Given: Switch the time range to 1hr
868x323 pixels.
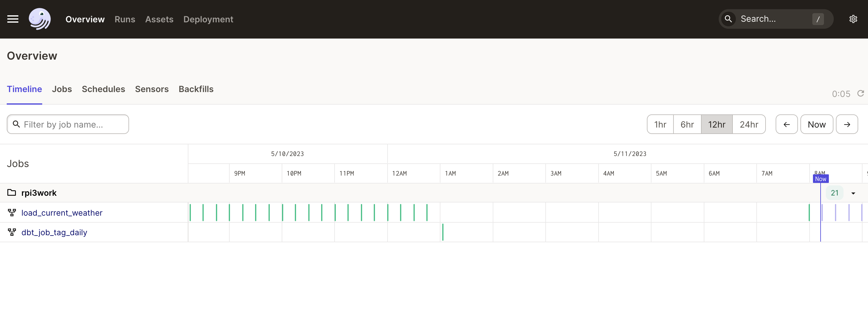Looking at the screenshot, I should 660,124.
